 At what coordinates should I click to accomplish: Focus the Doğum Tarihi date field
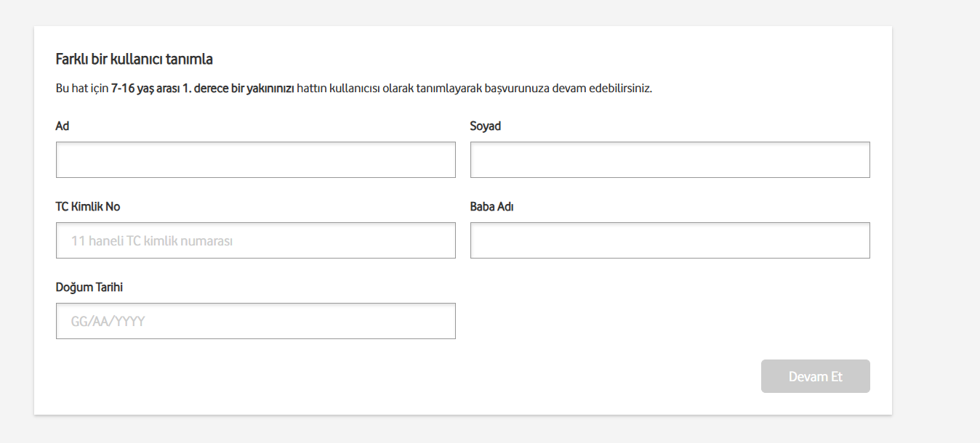(255, 321)
